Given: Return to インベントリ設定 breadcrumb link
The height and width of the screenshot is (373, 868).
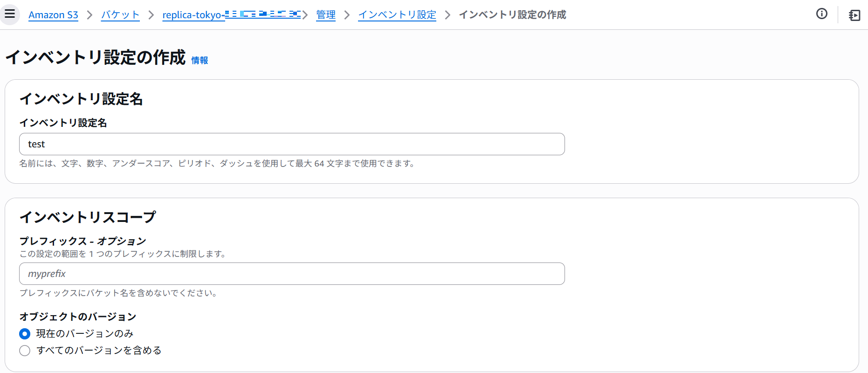Looking at the screenshot, I should (x=397, y=15).
